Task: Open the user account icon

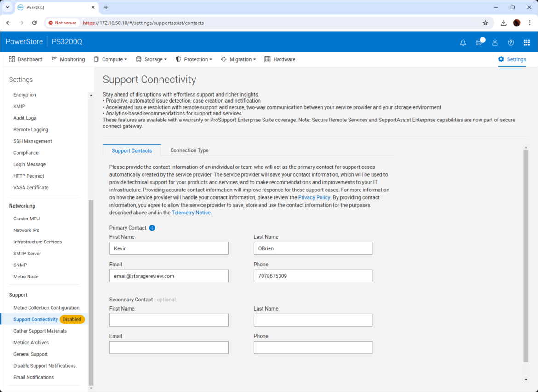Action: pos(495,42)
